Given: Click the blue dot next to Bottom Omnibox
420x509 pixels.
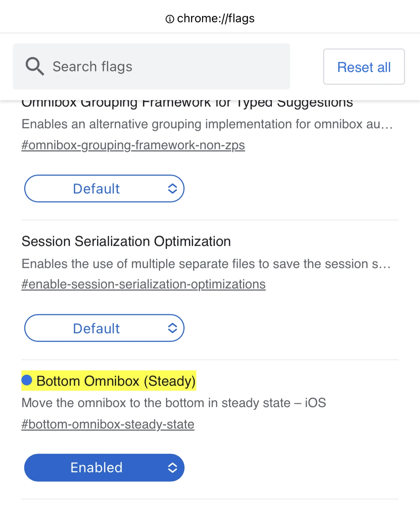Looking at the screenshot, I should click(27, 380).
